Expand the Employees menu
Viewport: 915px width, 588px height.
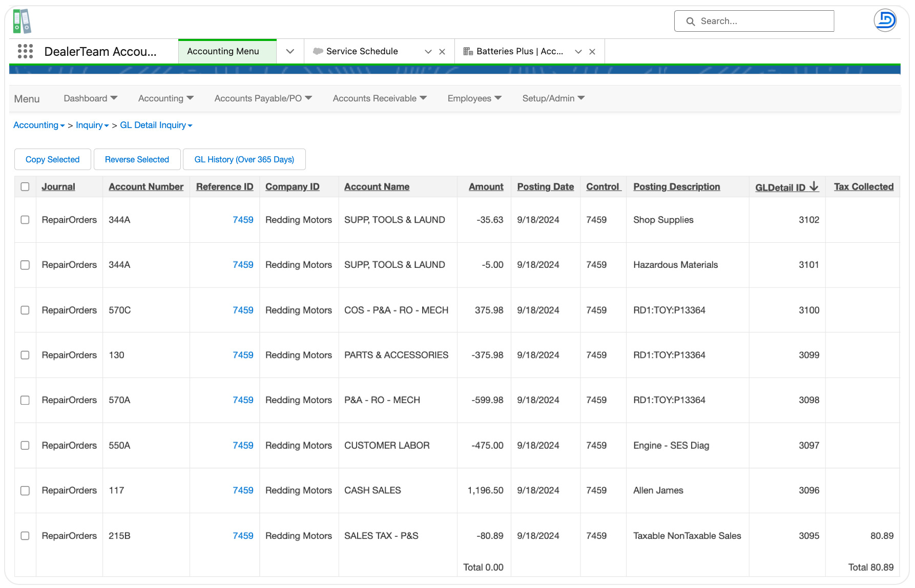[x=474, y=98]
